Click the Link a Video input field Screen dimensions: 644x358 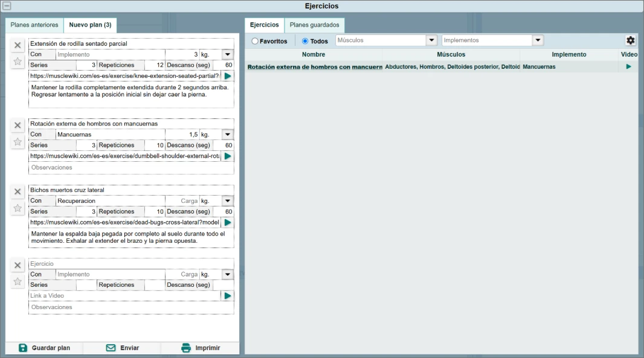125,296
